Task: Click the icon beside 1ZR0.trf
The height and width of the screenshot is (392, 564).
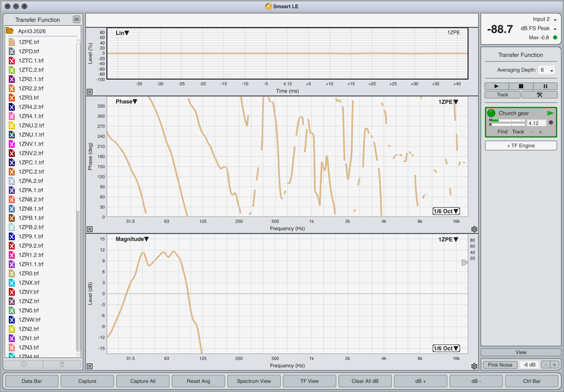Action: (x=12, y=273)
